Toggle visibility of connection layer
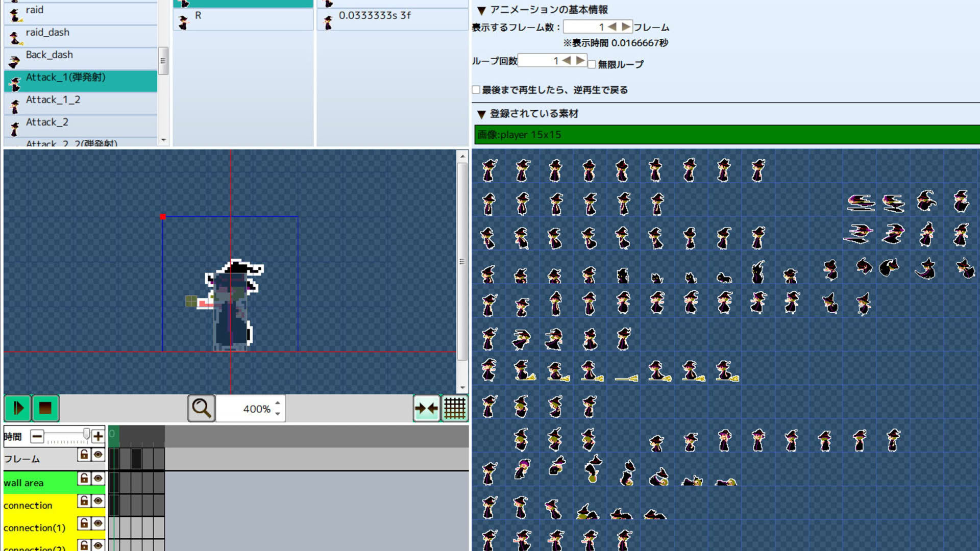The height and width of the screenshot is (551, 980). click(98, 501)
